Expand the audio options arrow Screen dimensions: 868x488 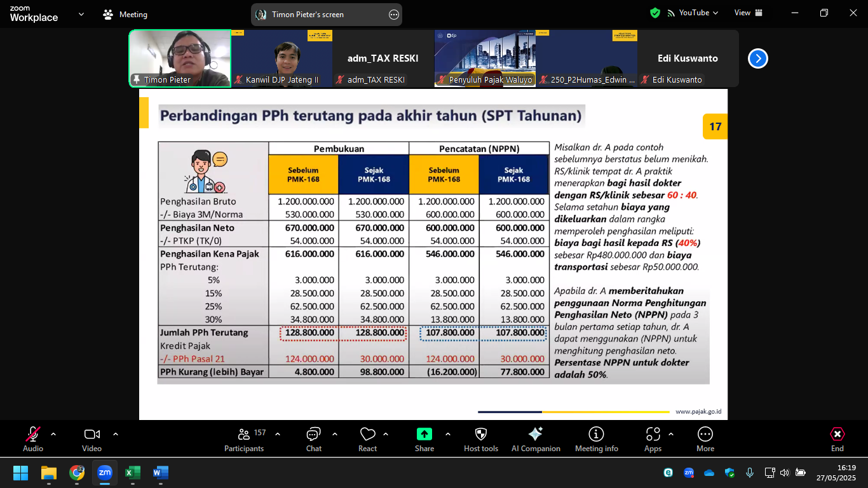point(53,435)
